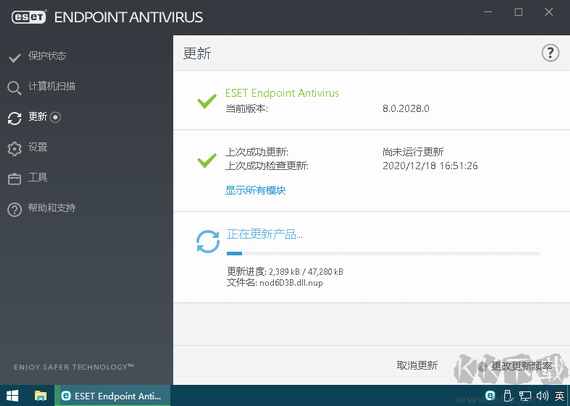Click the ESET tray icon in taskbar
This screenshot has width=570, height=406.
pyautogui.click(x=490, y=395)
